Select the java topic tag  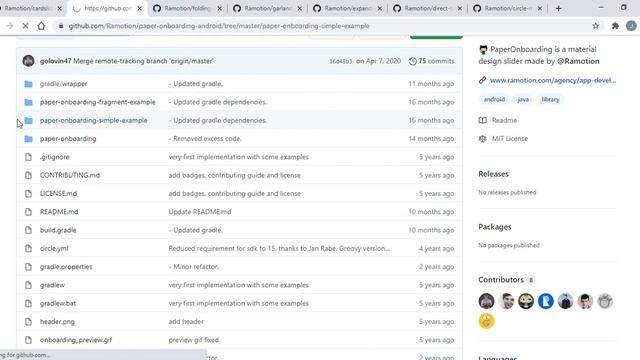[x=523, y=99]
